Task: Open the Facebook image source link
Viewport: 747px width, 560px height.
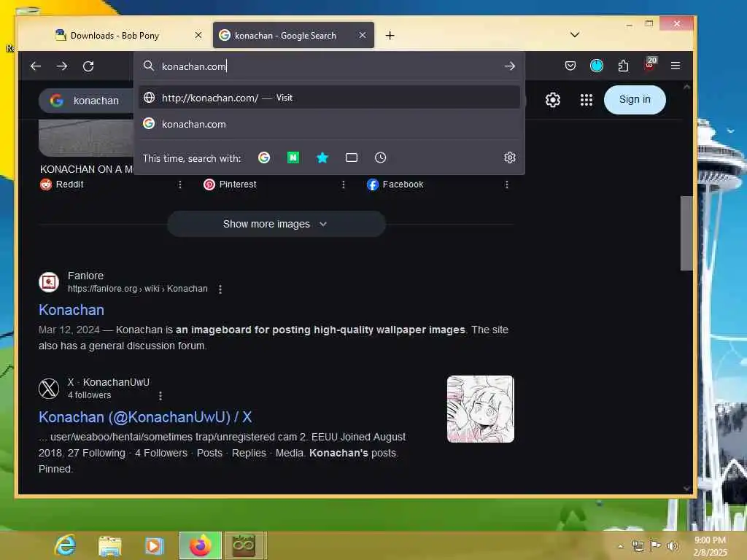Action: pyautogui.click(x=395, y=184)
